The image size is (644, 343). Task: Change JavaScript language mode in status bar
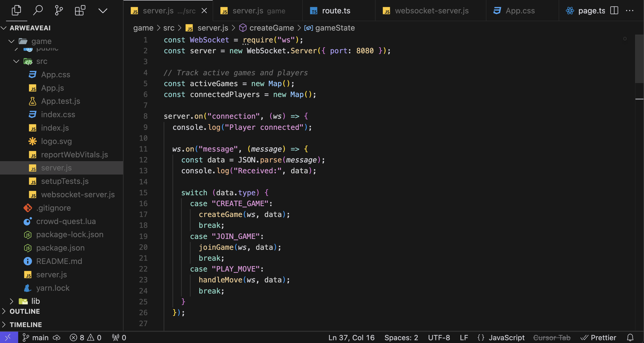click(x=506, y=337)
